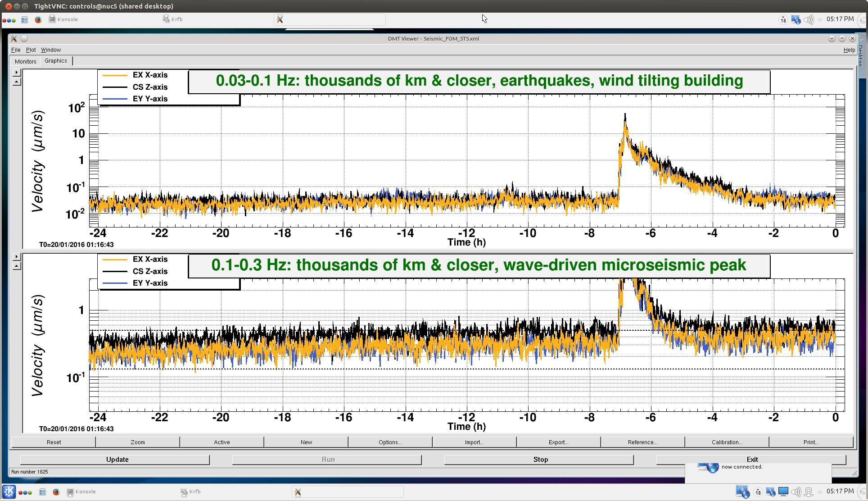The height and width of the screenshot is (501, 868).
Task: Click the DMT Viewer window menu X icon
Action: [x=14, y=39]
